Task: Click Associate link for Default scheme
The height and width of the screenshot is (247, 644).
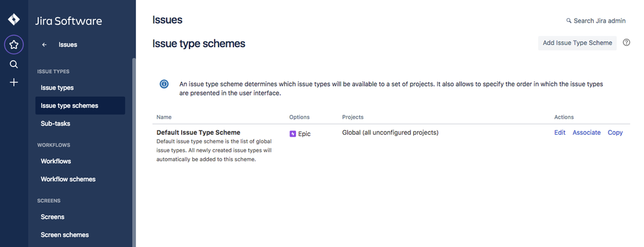Action: click(587, 133)
